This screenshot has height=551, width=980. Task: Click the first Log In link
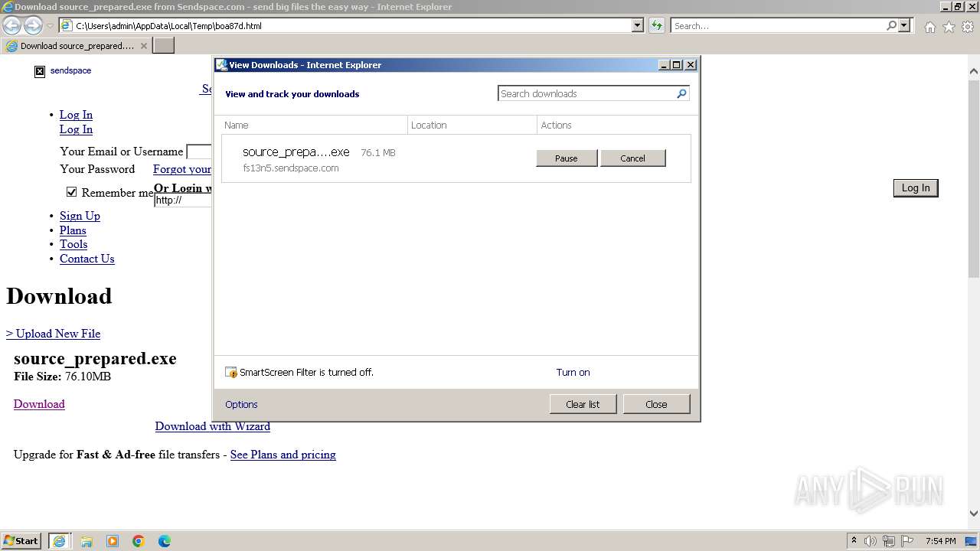point(76,115)
